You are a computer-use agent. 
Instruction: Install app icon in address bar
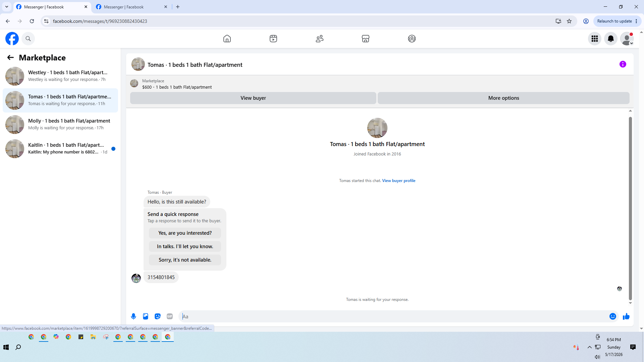click(x=558, y=21)
